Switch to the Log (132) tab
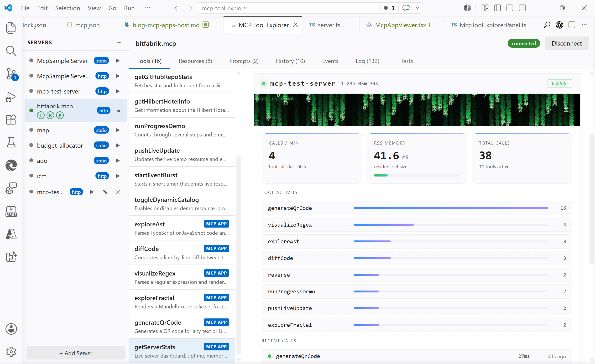595x364 pixels. tap(367, 61)
